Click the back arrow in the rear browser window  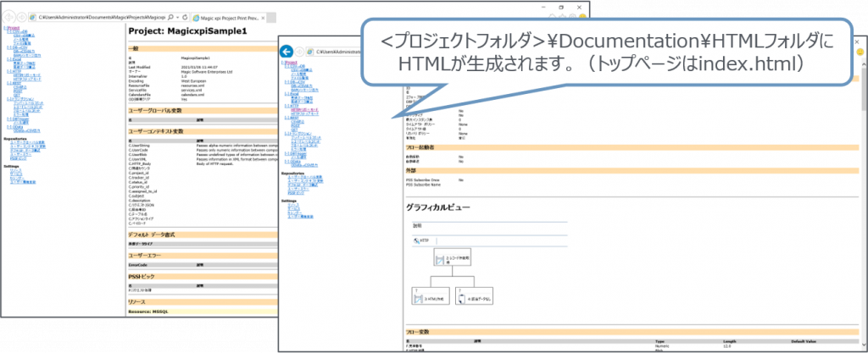pyautogui.click(x=9, y=15)
